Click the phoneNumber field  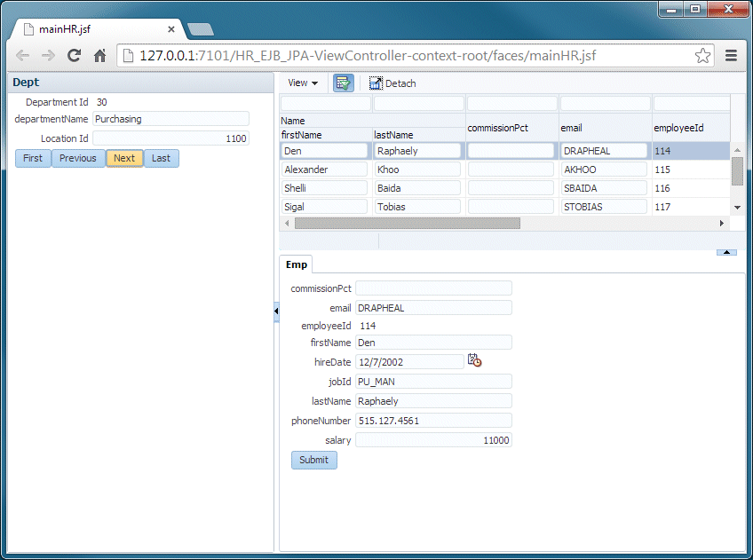[x=433, y=421]
